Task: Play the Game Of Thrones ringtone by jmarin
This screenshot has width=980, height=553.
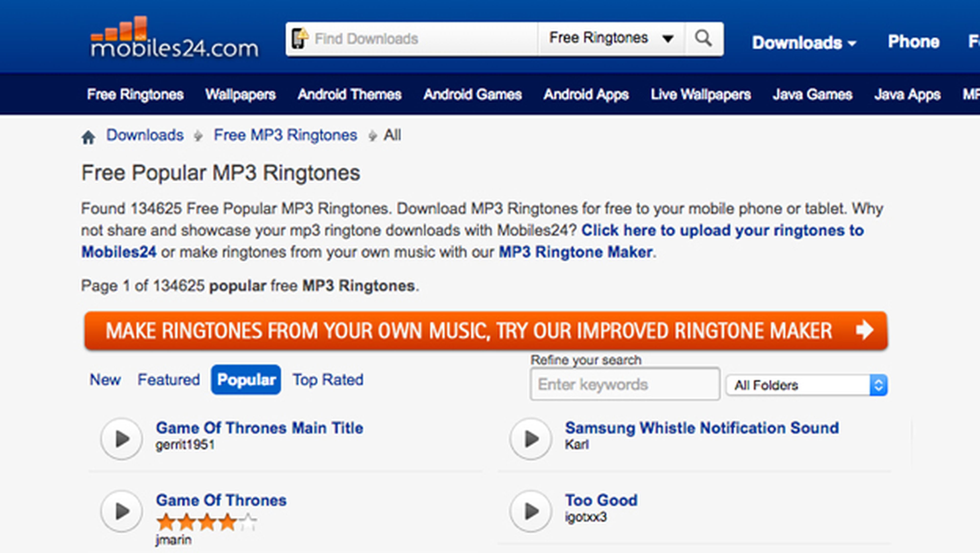Action: pyautogui.click(x=121, y=511)
